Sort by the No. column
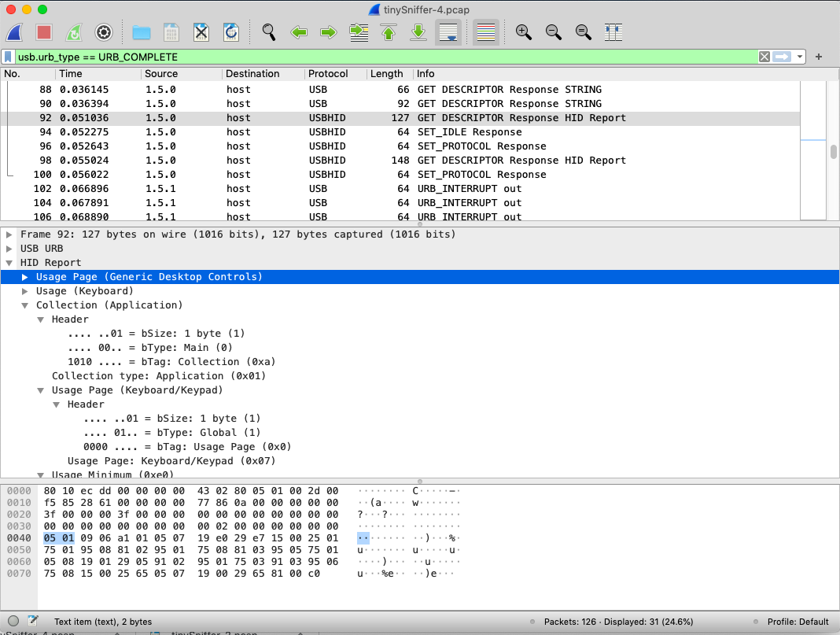Image resolution: width=840 pixels, height=635 pixels. [x=28, y=74]
